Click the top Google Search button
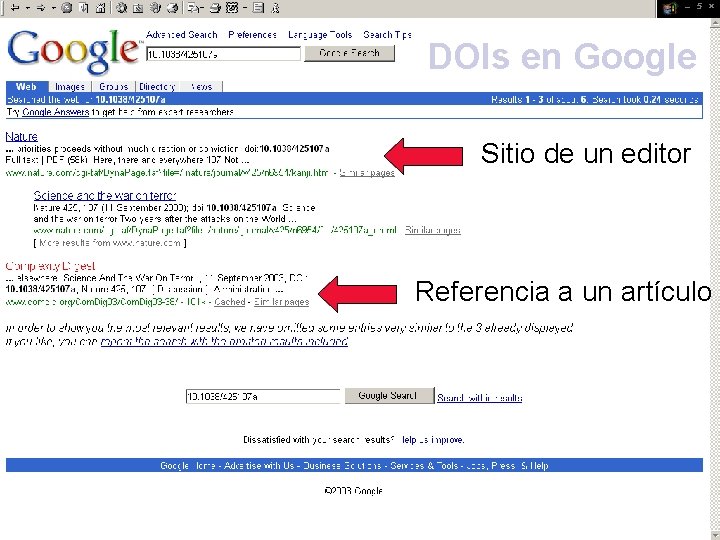This screenshot has height=540, width=720. (x=349, y=53)
